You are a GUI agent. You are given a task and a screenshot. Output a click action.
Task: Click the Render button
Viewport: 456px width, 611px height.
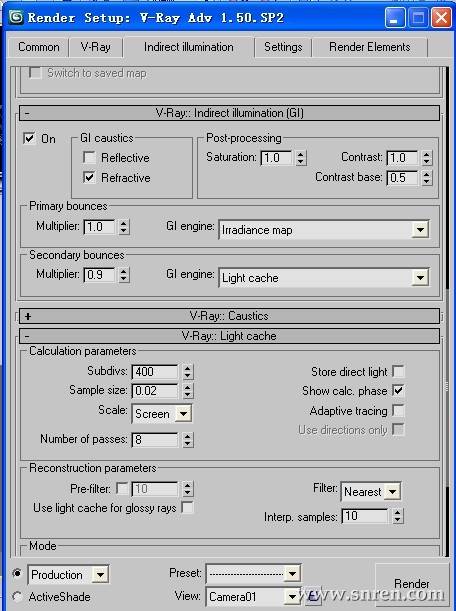coord(412,584)
